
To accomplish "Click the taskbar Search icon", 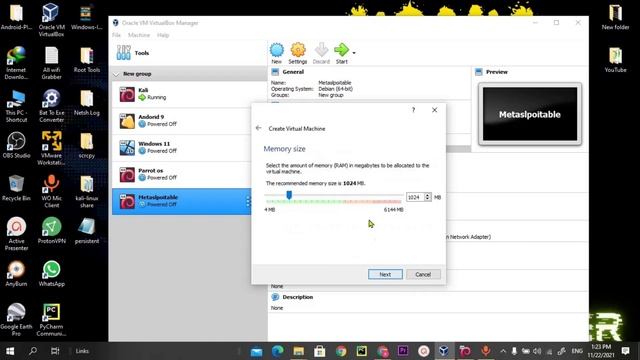I will tap(33, 351).
